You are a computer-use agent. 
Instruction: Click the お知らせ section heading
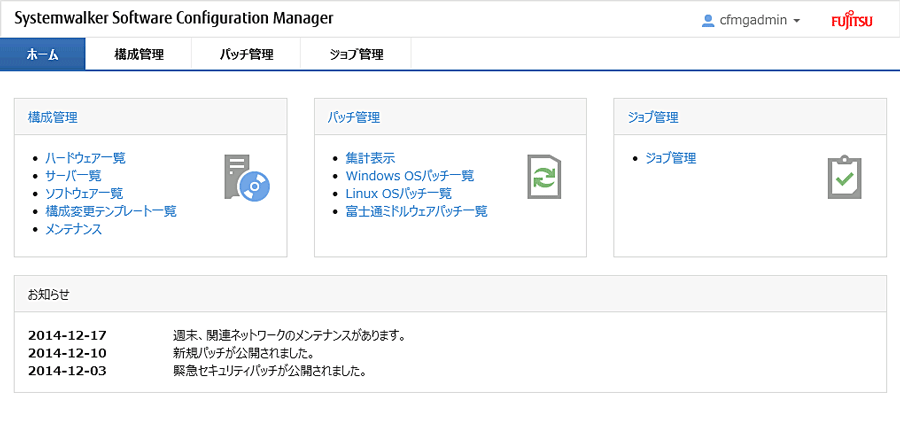pyautogui.click(x=48, y=294)
